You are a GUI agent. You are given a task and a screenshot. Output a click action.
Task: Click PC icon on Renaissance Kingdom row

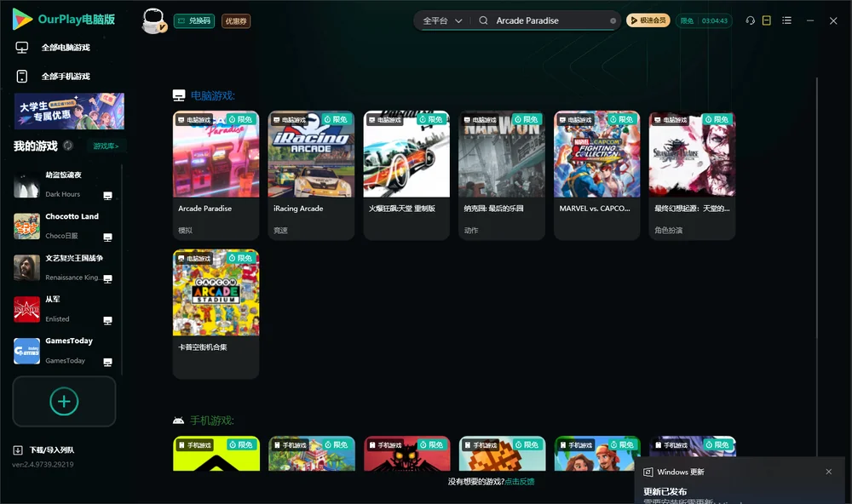point(107,278)
